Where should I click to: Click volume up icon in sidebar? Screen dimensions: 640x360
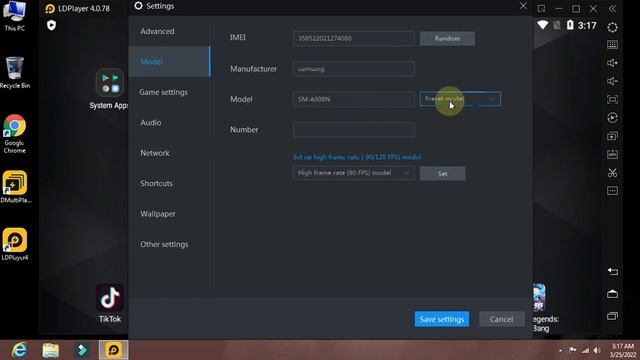(612, 63)
